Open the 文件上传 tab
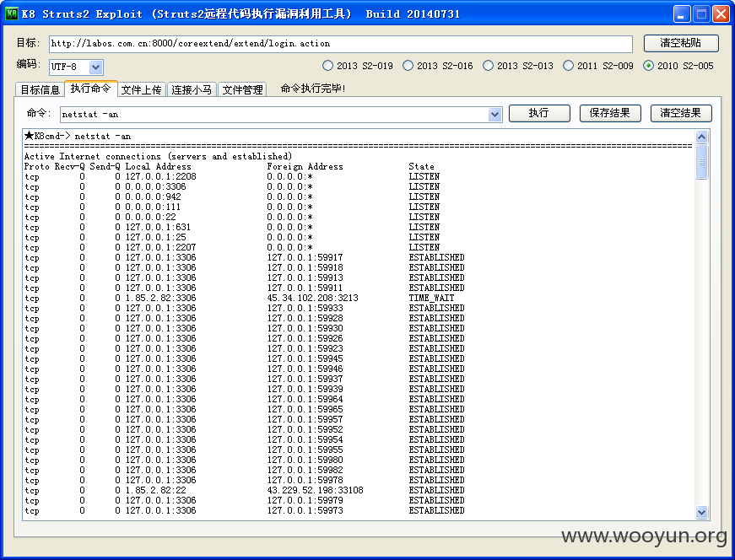Image resolution: width=735 pixels, height=560 pixels. 141,89
